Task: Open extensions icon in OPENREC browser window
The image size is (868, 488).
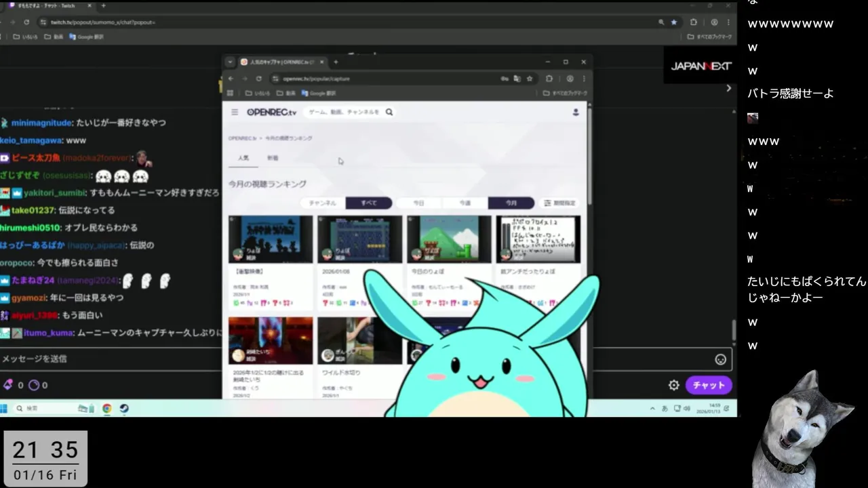Action: 549,79
